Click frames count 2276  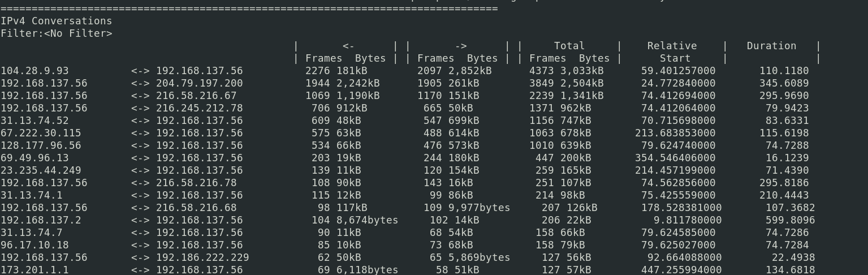click(318, 71)
